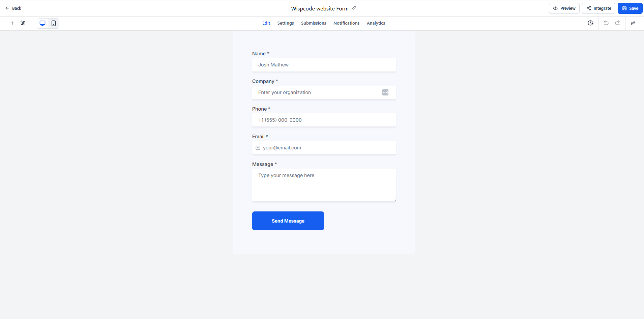Click the Wispcode website Form title
This screenshot has width=644, height=319.
[x=320, y=8]
